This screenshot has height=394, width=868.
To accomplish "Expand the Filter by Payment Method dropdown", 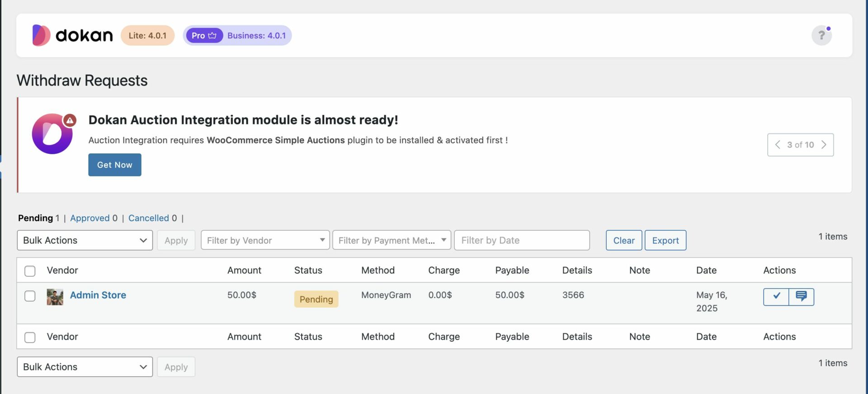I will point(392,240).
